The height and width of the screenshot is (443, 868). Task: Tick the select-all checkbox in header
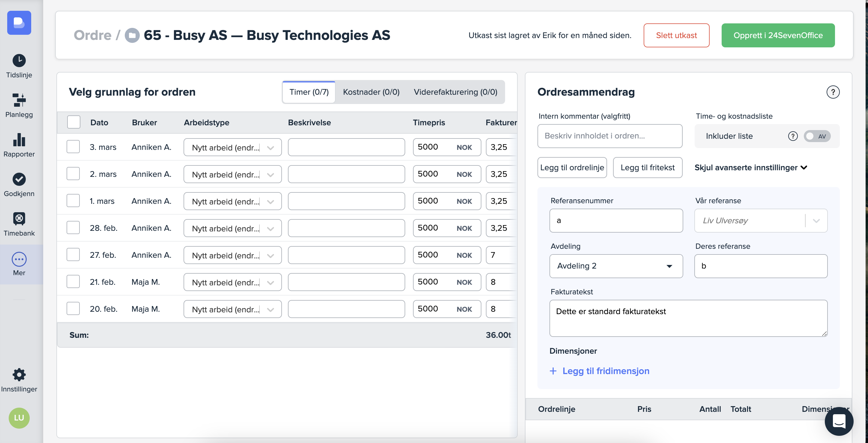click(73, 122)
